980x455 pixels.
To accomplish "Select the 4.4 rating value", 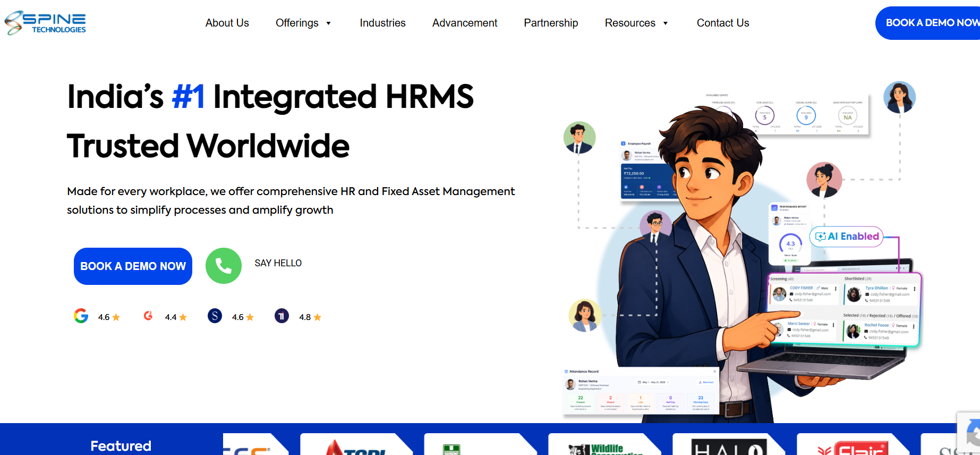I will [171, 317].
